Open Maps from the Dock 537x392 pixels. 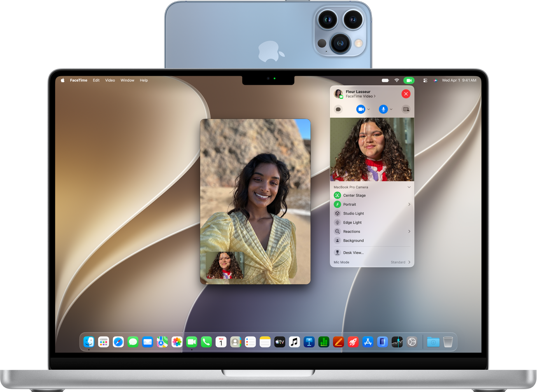pyautogui.click(x=162, y=342)
